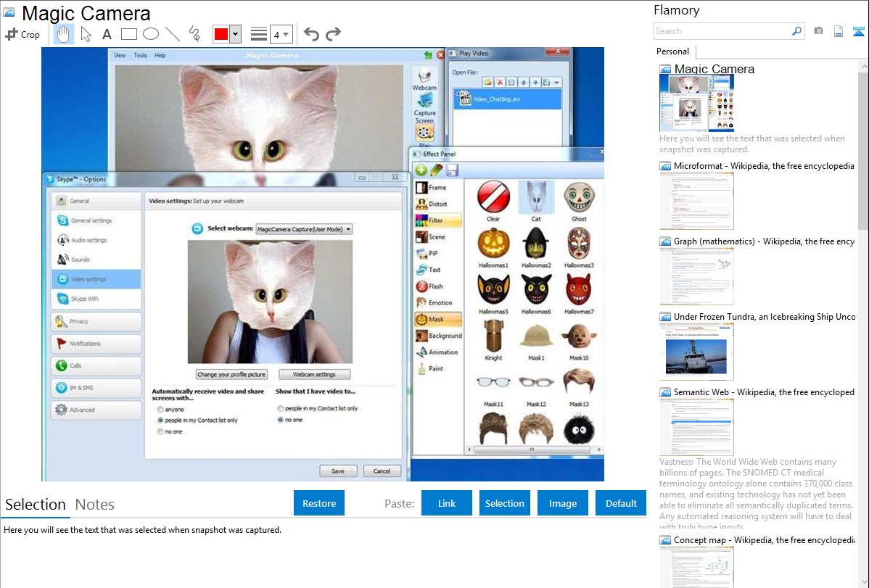Open the Tools menu in Magic Camera
The image size is (869, 588).
[x=140, y=55]
